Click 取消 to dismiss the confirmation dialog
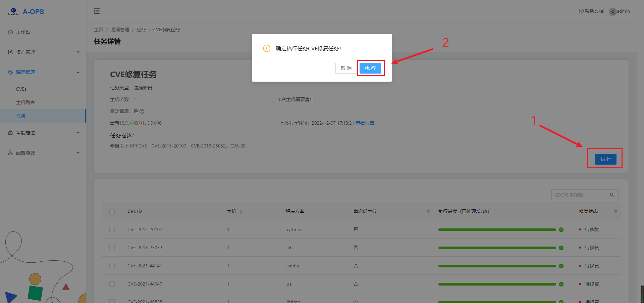The width and height of the screenshot is (644, 303). tap(346, 68)
